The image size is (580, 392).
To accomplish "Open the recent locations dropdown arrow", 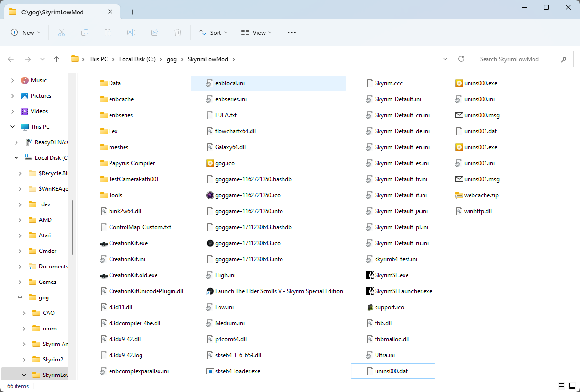I will (x=42, y=59).
